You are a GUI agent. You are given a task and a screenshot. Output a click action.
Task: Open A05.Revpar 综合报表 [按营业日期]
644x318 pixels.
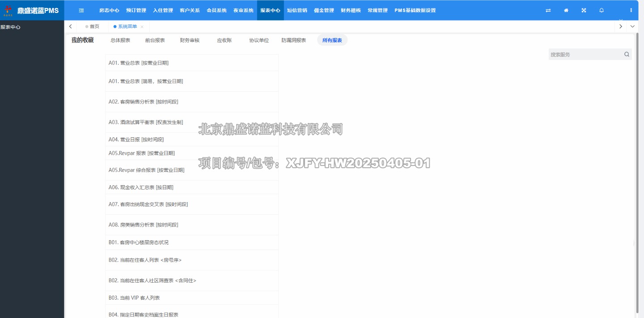pos(191,170)
